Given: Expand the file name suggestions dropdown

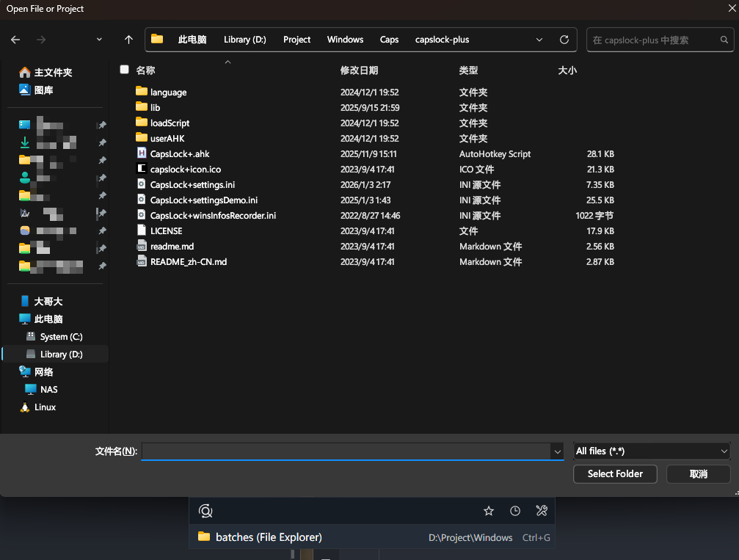Looking at the screenshot, I should (557, 451).
